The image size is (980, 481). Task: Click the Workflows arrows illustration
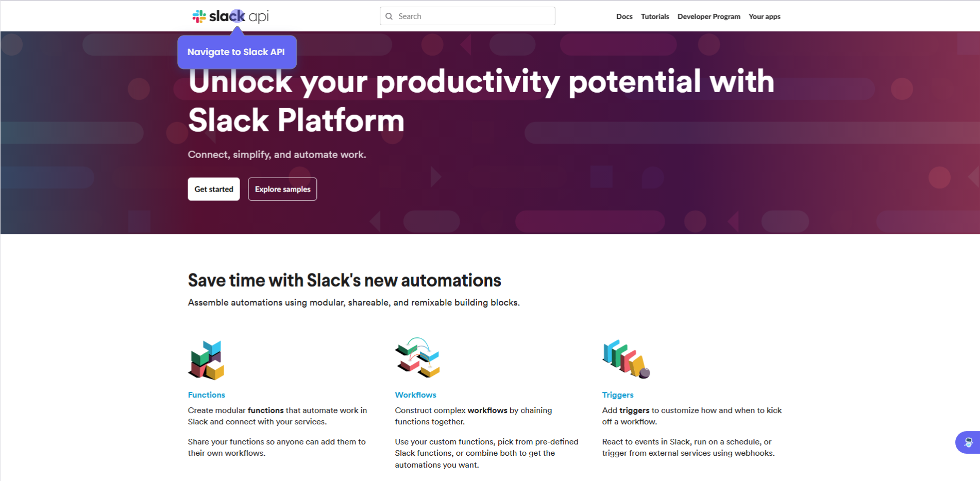coord(417,358)
